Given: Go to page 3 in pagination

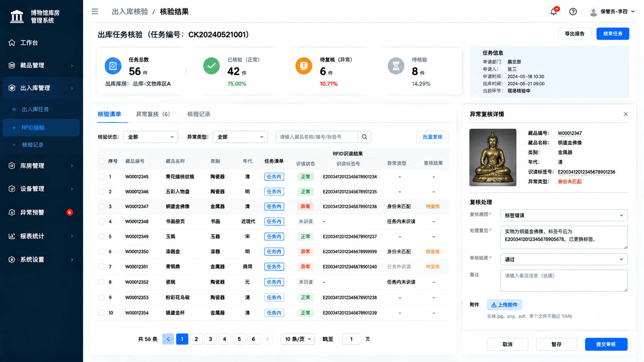Looking at the screenshot, I should pos(210,339).
